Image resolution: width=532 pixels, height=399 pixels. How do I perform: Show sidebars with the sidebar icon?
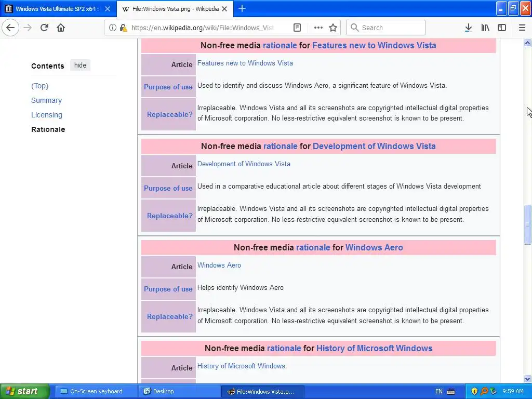pos(502,28)
